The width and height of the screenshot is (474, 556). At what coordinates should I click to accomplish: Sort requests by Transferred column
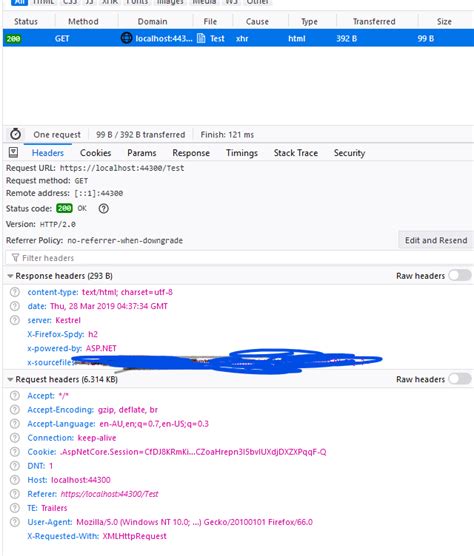[x=374, y=21]
